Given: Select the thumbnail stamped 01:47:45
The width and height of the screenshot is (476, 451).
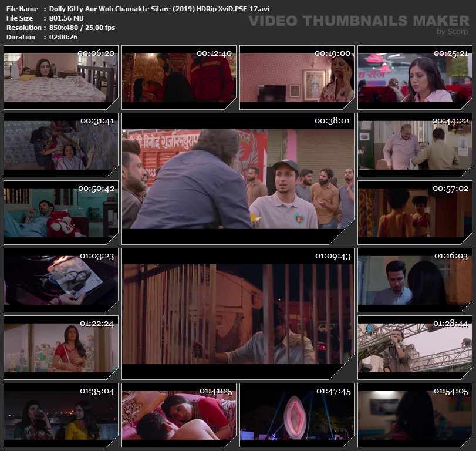Looking at the screenshot, I should point(297,415).
